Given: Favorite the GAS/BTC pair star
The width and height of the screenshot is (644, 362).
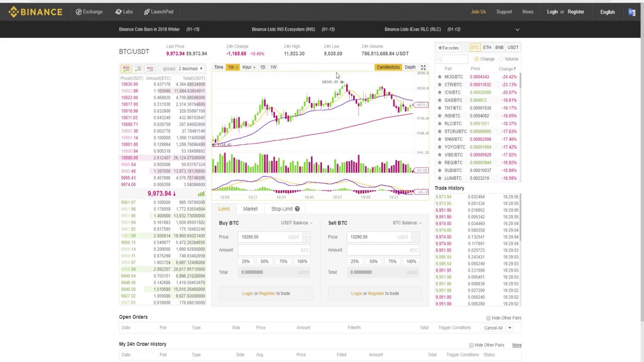Looking at the screenshot, I should coord(440,100).
